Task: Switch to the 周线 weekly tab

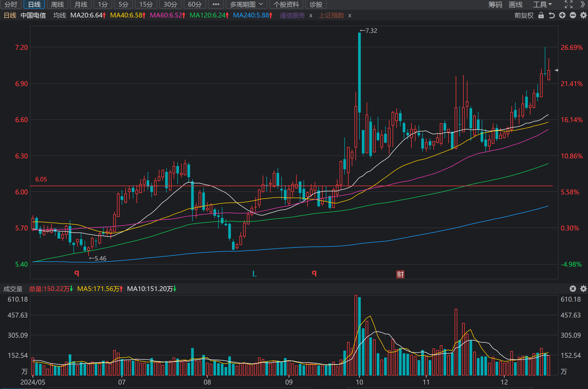Action: coord(58,5)
